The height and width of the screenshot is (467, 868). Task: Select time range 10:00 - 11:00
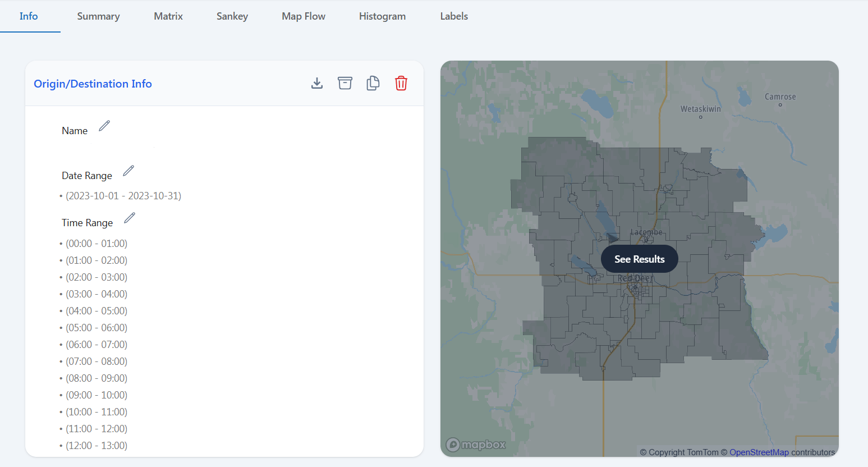coord(97,412)
